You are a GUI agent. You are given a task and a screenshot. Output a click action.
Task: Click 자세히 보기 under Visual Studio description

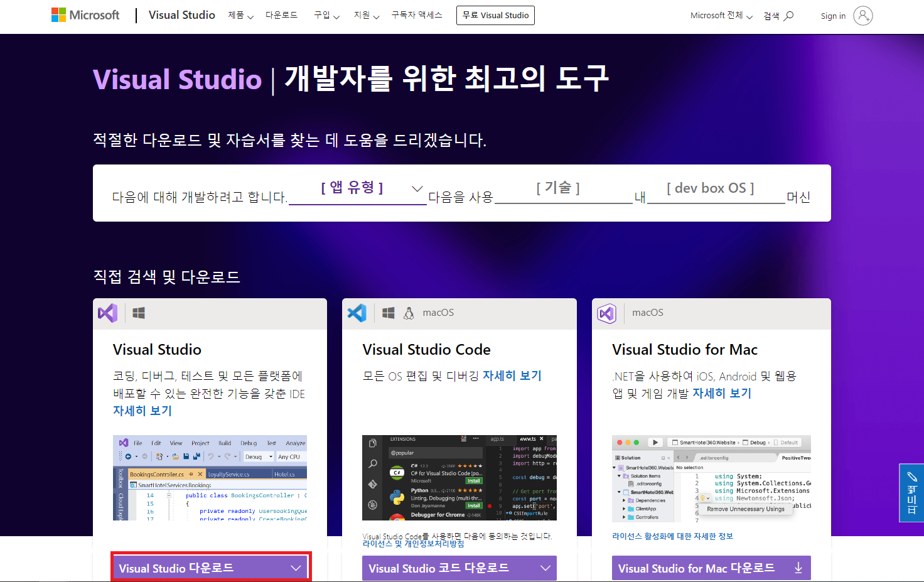coord(142,411)
